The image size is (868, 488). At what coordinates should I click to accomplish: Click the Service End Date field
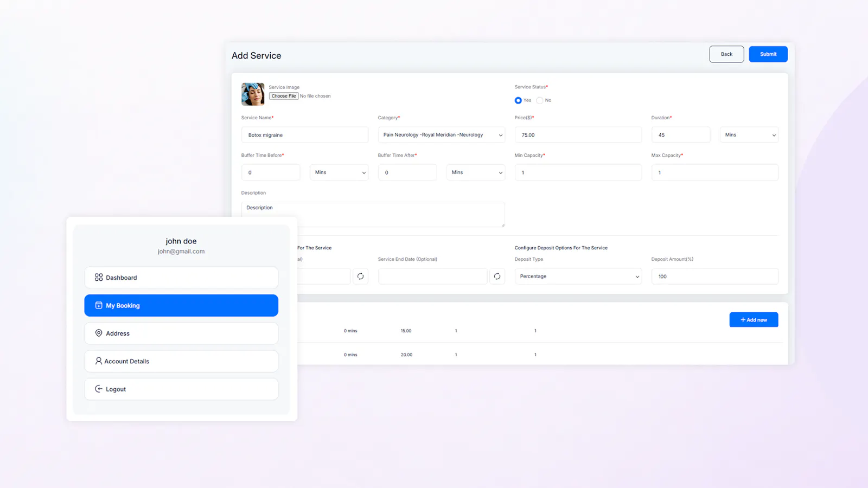tap(433, 277)
